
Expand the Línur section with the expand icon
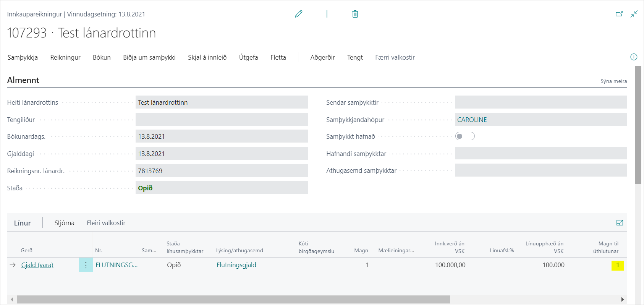pos(620,223)
